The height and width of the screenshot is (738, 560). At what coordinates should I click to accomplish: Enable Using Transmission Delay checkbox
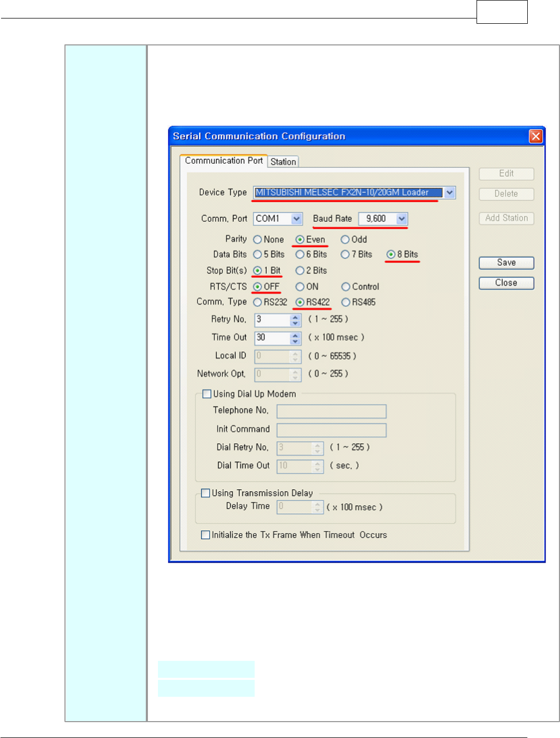coord(206,493)
